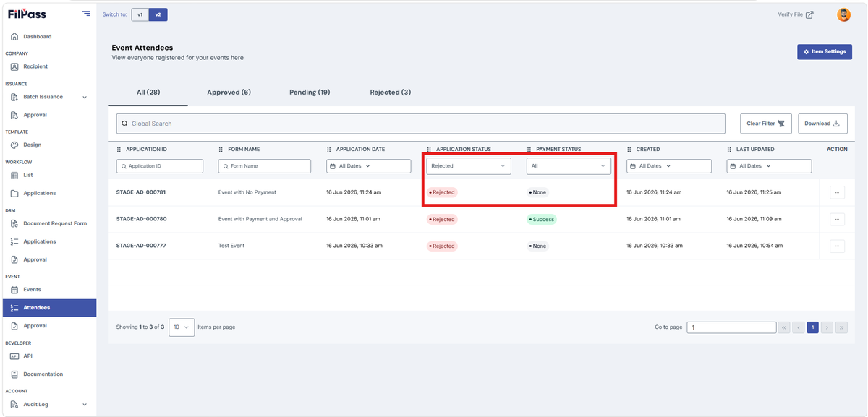Click the Item Settings button
Viewport: 868px width, 417px height.
tap(825, 52)
